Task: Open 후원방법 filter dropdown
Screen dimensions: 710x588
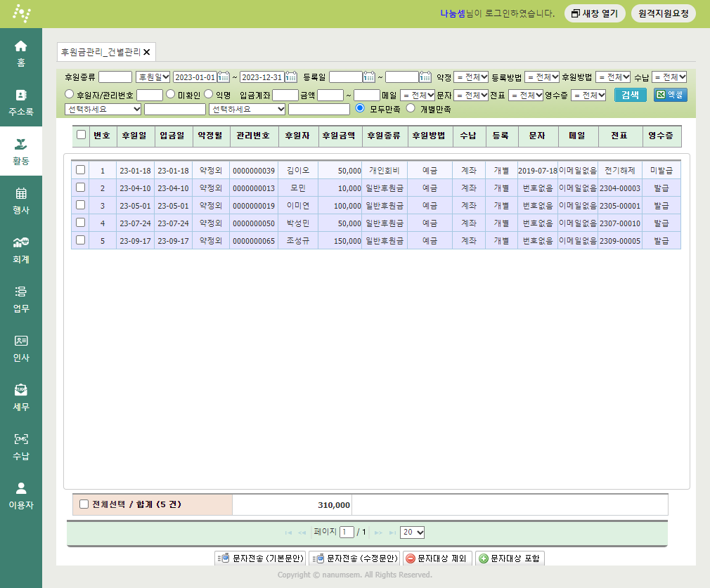Action: 613,77
